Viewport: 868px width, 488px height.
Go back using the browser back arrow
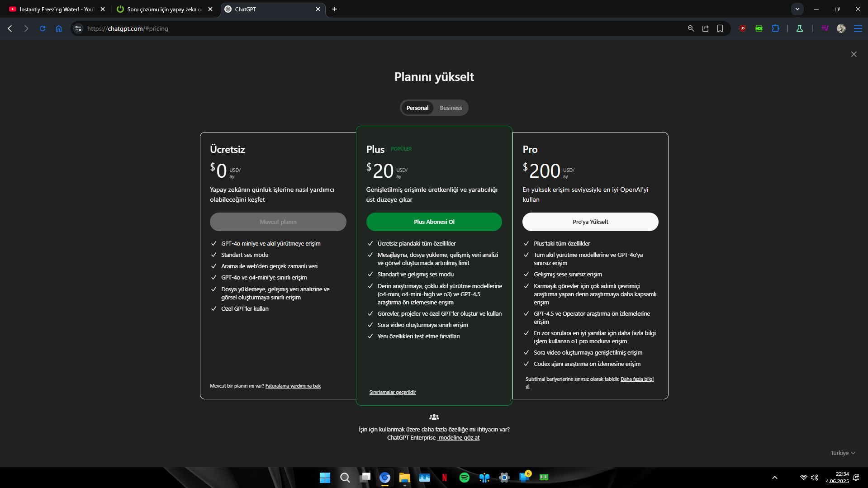(x=10, y=28)
